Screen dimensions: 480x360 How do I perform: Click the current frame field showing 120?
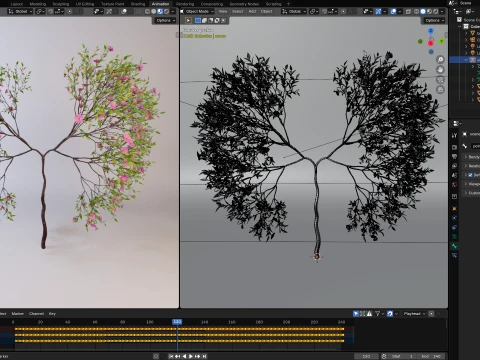(366, 356)
